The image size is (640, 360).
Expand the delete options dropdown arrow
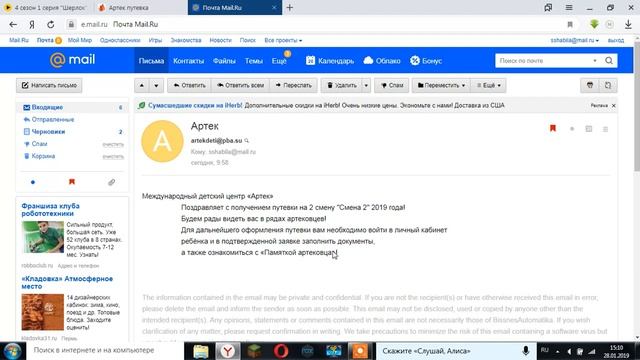[x=366, y=85]
